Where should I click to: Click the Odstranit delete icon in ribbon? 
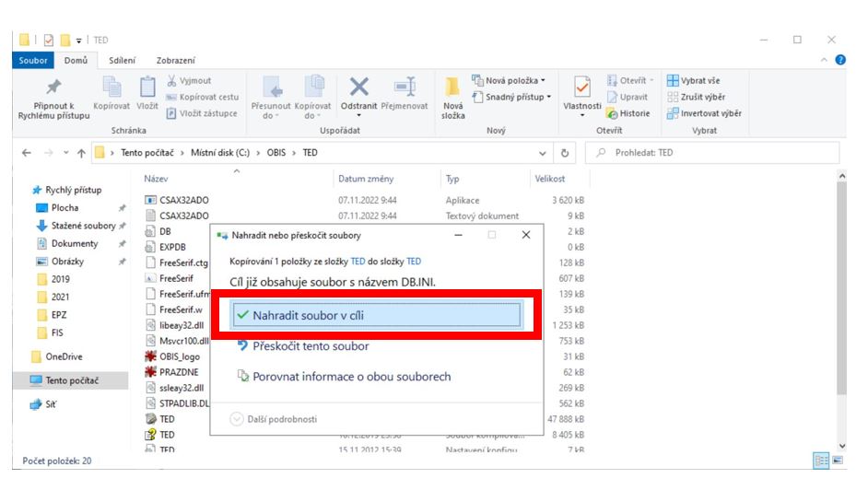358,87
